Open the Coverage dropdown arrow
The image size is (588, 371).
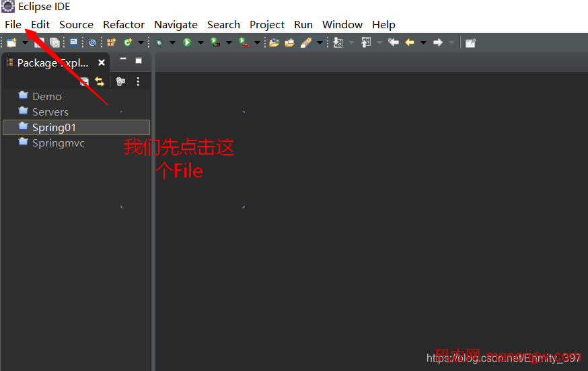(x=229, y=43)
